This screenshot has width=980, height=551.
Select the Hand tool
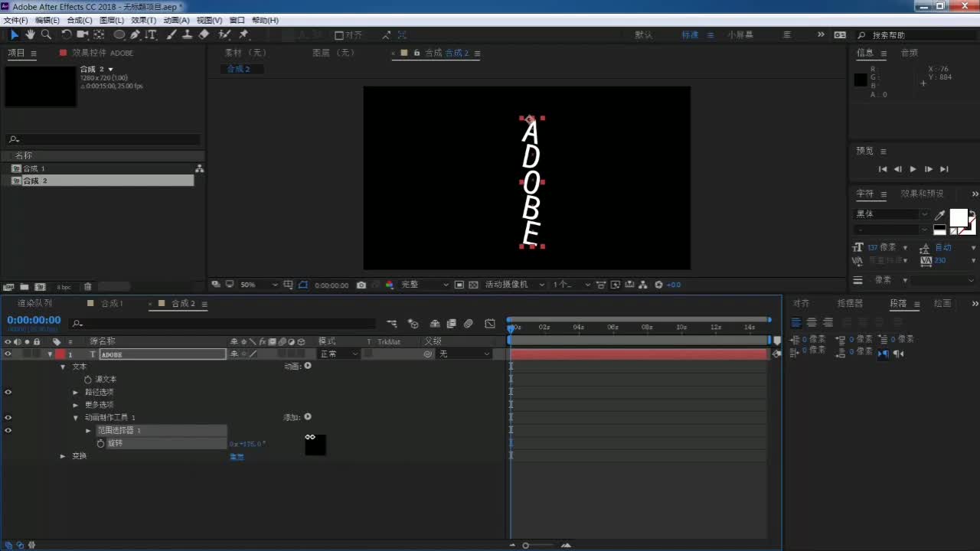(30, 34)
